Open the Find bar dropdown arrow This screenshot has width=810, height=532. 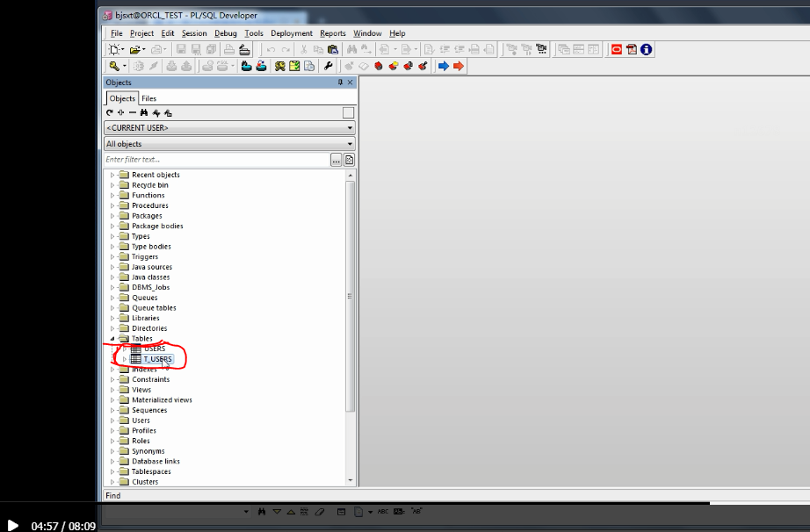(x=246, y=512)
